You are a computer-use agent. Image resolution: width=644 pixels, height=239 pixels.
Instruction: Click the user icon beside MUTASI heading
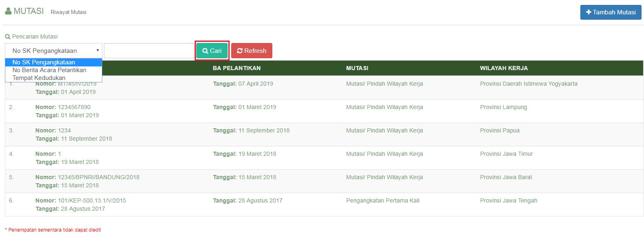[x=8, y=11]
